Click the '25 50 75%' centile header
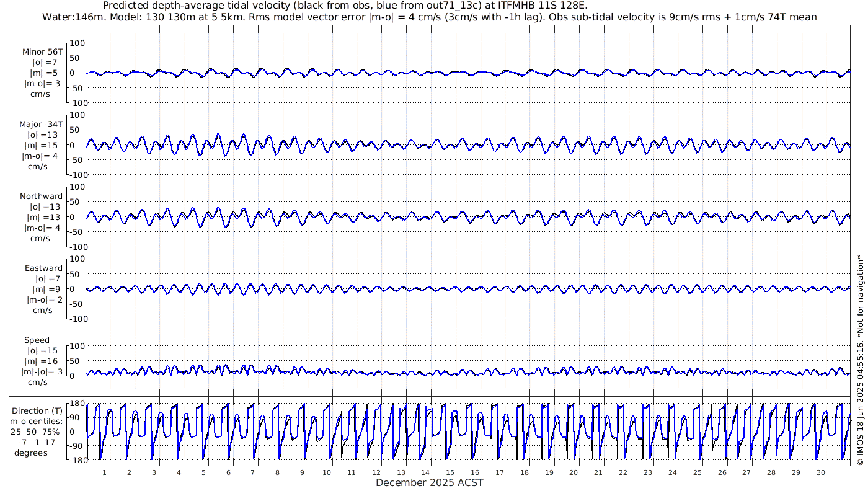Image resolution: width=868 pixels, height=496 pixels. 36,432
